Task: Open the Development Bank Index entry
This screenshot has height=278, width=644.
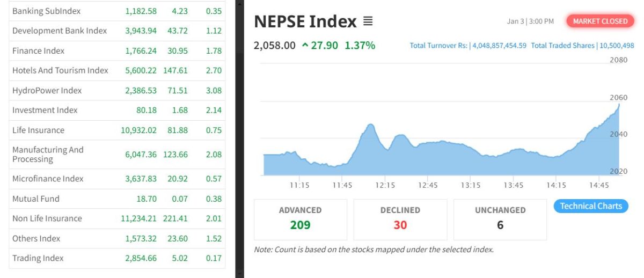Action: [x=60, y=31]
